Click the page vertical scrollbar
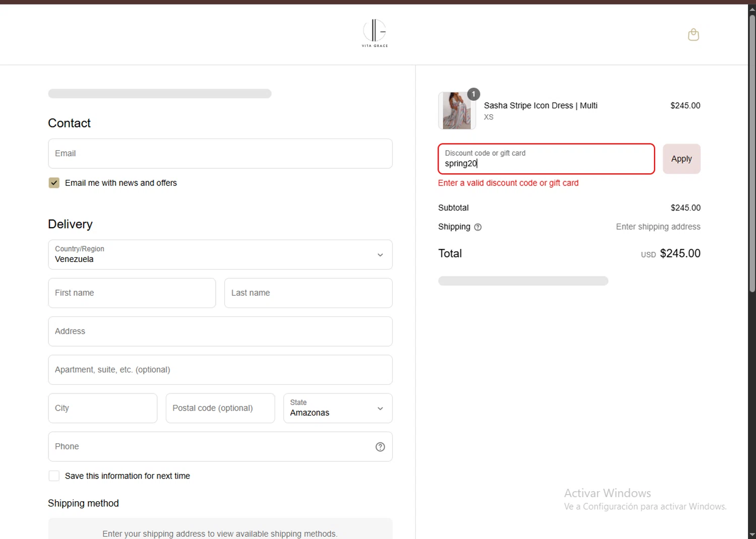The width and height of the screenshot is (756, 539). click(752, 151)
